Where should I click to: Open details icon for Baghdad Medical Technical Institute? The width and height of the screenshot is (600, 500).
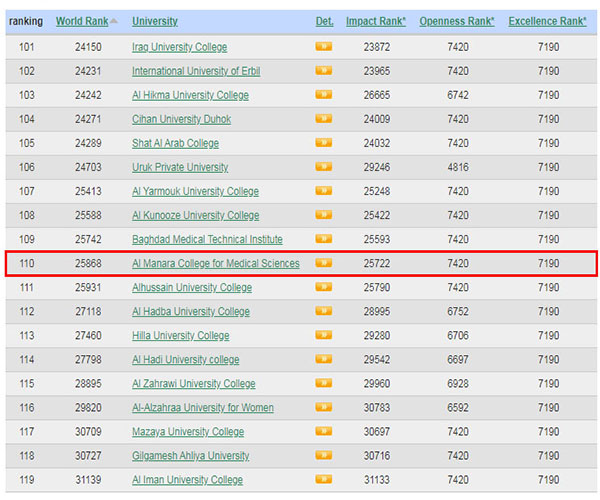click(x=323, y=239)
